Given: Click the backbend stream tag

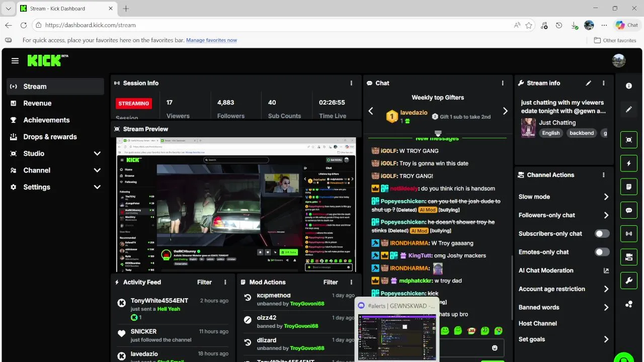Looking at the screenshot, I should click(582, 133).
